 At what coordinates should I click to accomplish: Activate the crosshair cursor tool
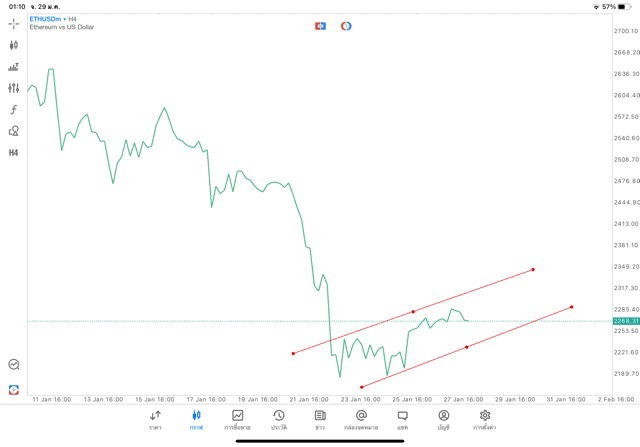tap(14, 23)
